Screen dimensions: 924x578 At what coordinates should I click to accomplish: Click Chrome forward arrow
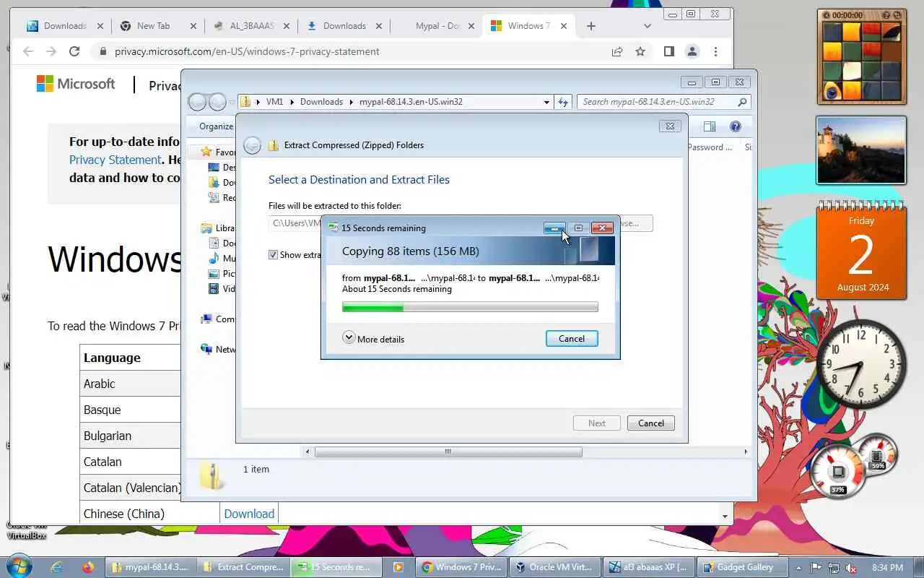(51, 51)
